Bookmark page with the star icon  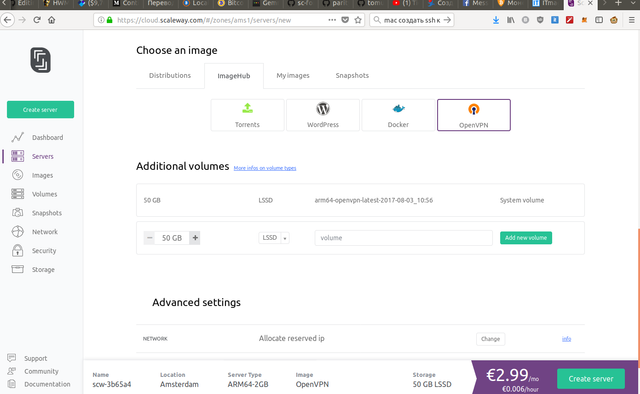pyautogui.click(x=358, y=20)
